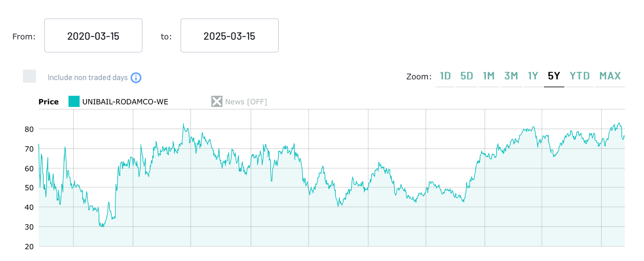Show MAX price history
644x261 pixels.
610,76
